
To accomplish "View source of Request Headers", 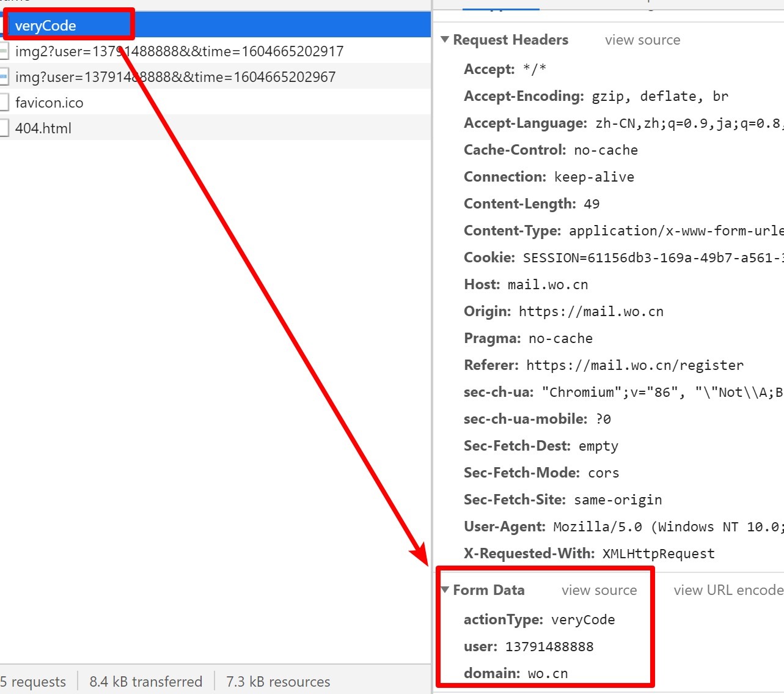I will coord(642,40).
